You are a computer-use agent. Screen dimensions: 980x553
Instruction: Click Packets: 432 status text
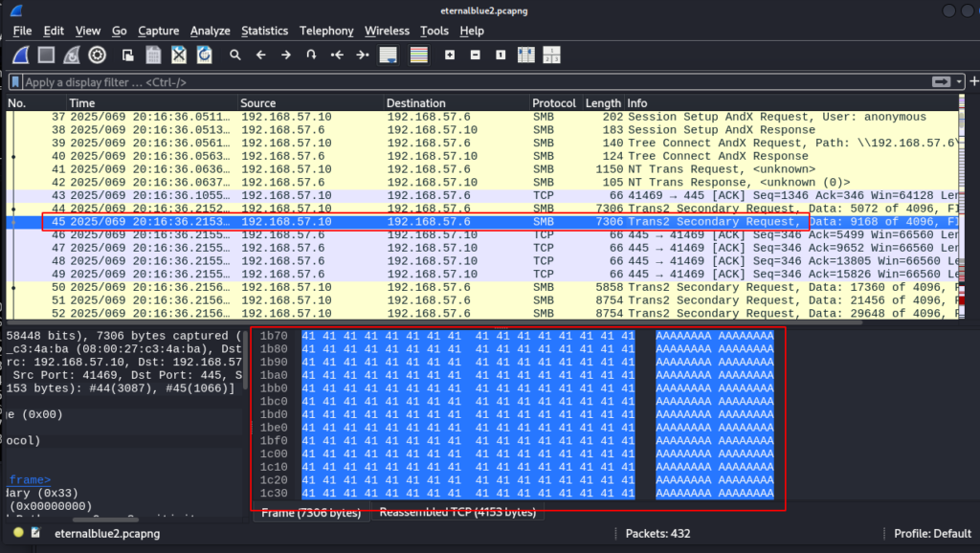(x=657, y=534)
